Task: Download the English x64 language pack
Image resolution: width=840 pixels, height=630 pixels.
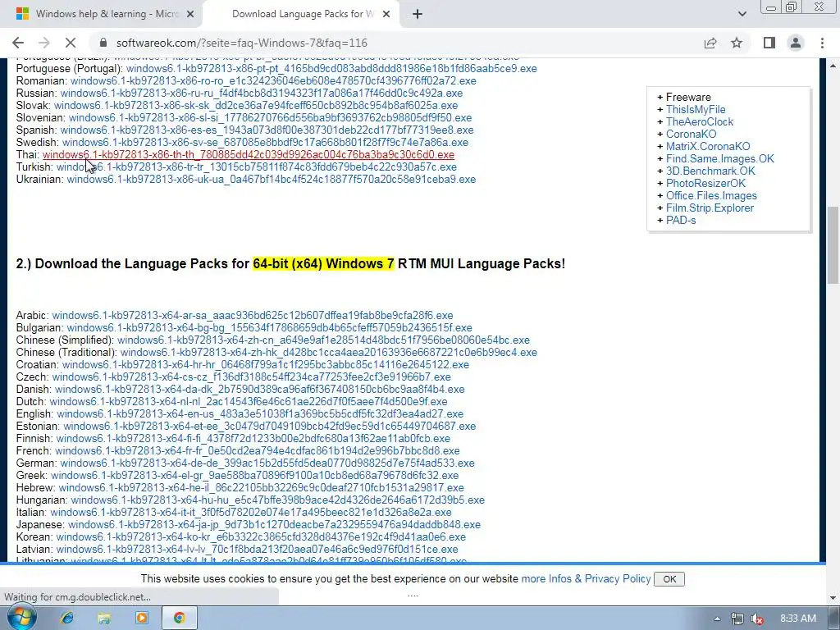Action: [x=260, y=414]
